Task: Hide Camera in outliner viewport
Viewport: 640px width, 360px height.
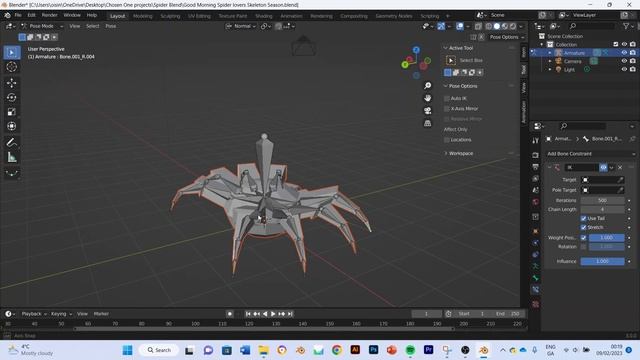Action: click(624, 61)
